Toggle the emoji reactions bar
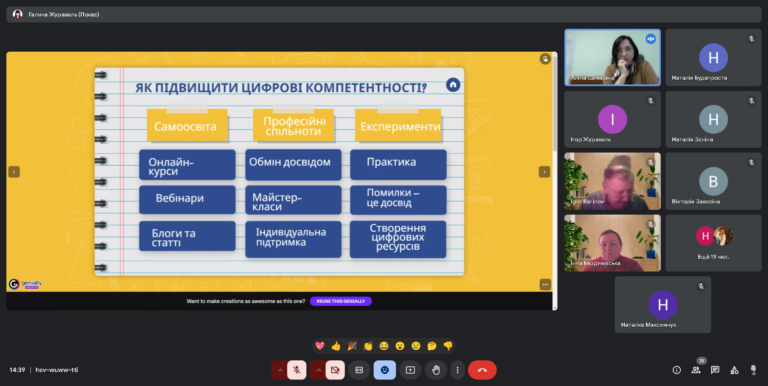The width and height of the screenshot is (768, 386). pyautogui.click(x=384, y=370)
